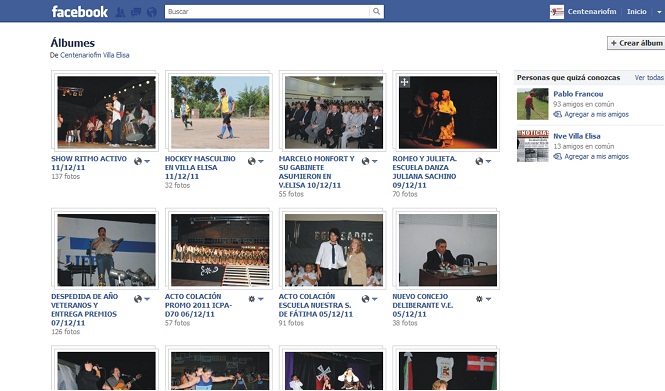The width and height of the screenshot is (665, 391).
Task: Open friend requests icon in header
Action: click(120, 12)
